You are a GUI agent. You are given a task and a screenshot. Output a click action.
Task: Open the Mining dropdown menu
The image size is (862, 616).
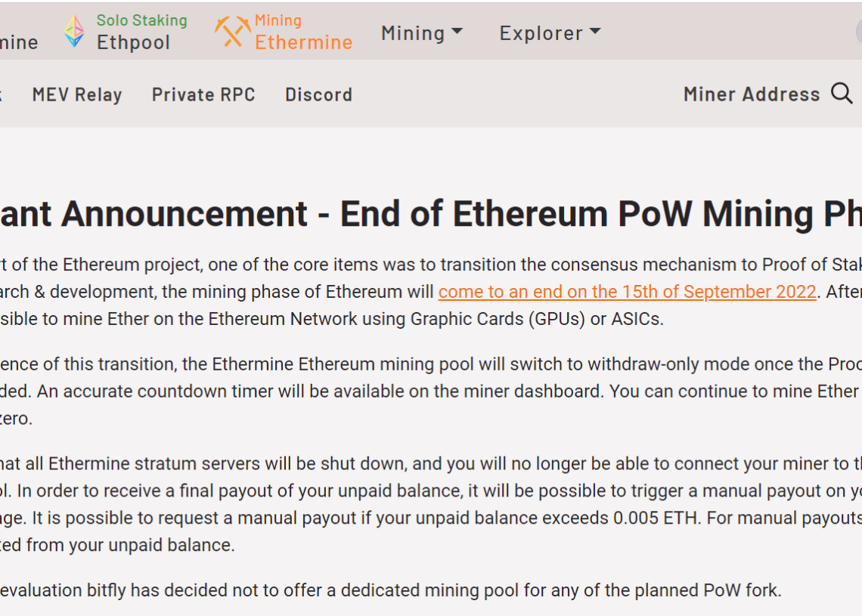[x=421, y=33]
